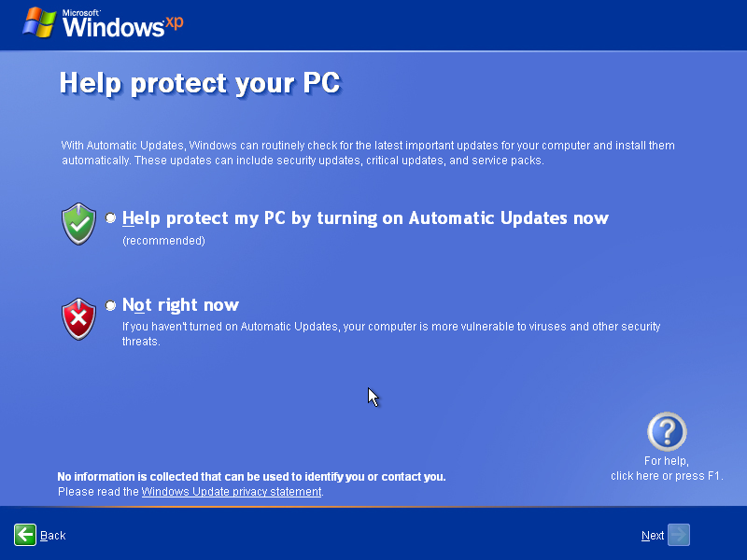Click the "No information is collected" bold notice
This screenshot has height=560, width=747.
click(251, 477)
